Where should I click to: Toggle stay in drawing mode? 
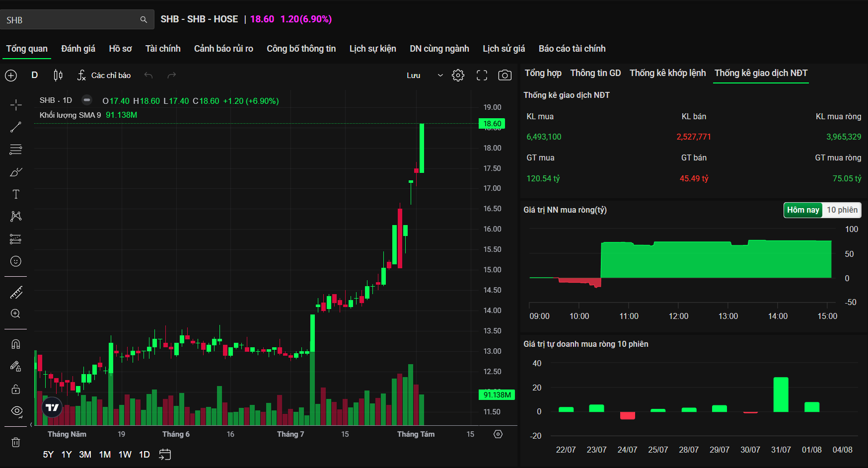coord(16,367)
